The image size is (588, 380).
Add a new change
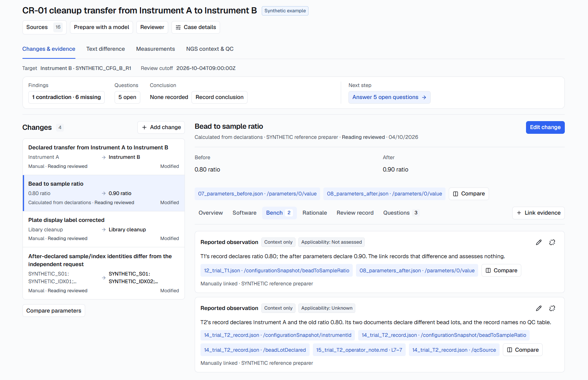[161, 127]
